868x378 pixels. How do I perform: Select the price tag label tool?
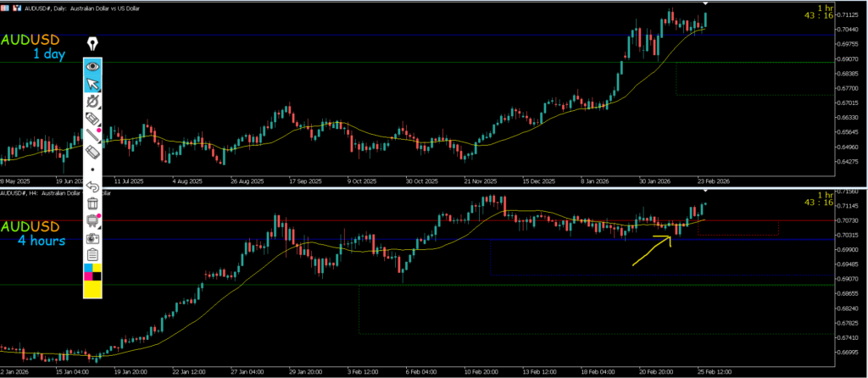pyautogui.click(x=92, y=119)
